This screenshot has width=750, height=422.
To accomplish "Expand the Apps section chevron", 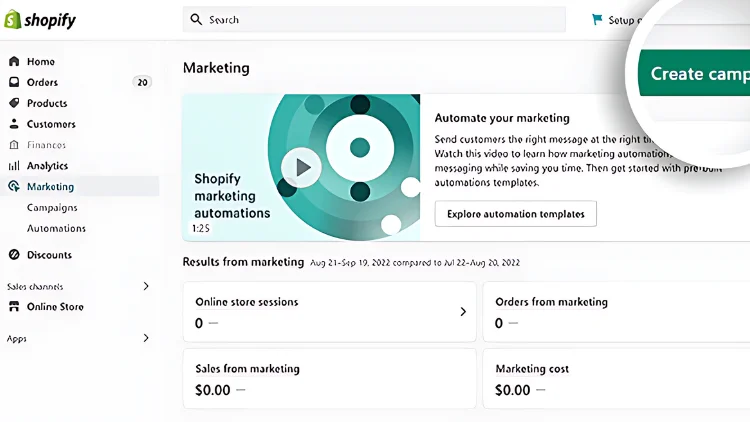I will click(x=146, y=338).
